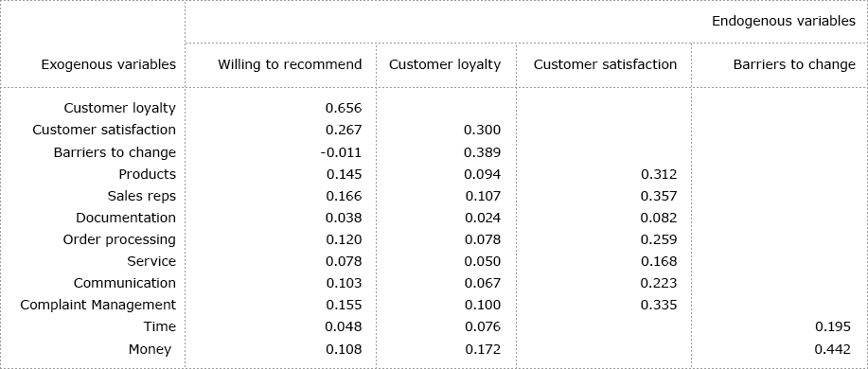Click the Willing to recommend column header
This screenshot has width=868, height=369.
pos(290,64)
